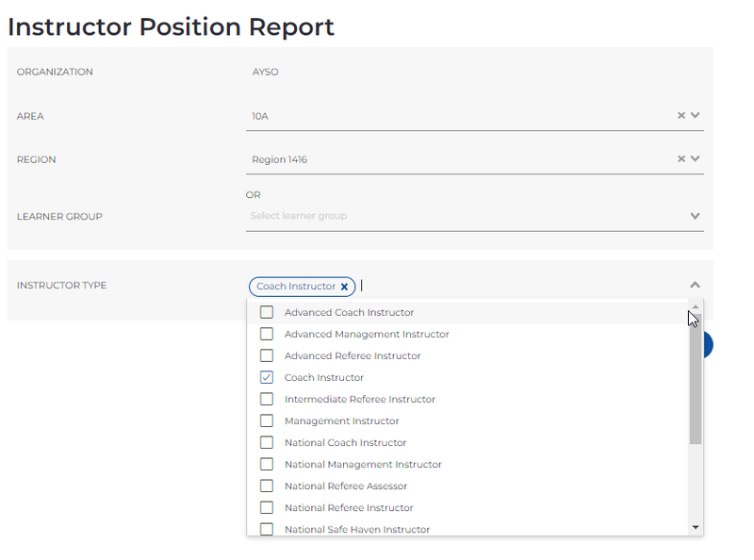Remove the Coach Instructor selection tag
This screenshot has width=754, height=560.
coord(345,287)
